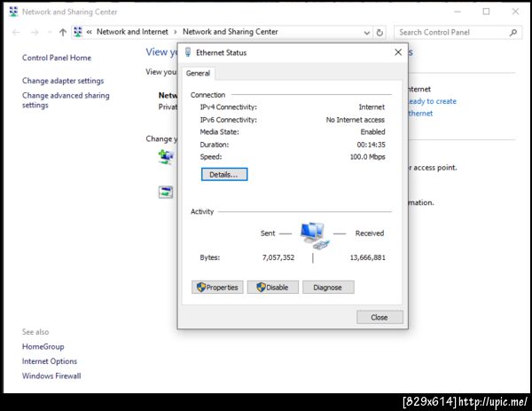Click the breadcrumb overflow chevron
The width and height of the screenshot is (532, 411).
coord(90,32)
